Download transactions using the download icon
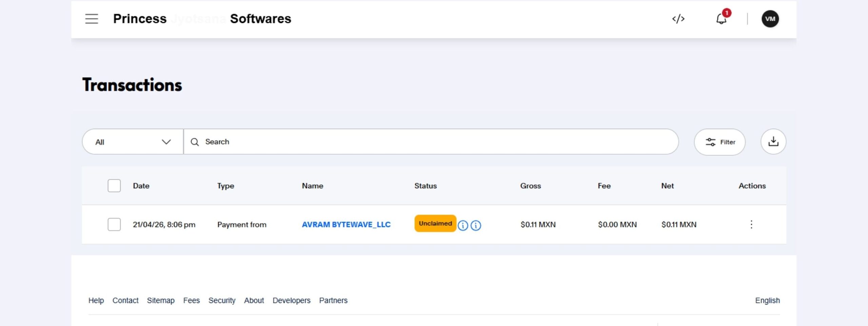868x326 pixels. 773,142
